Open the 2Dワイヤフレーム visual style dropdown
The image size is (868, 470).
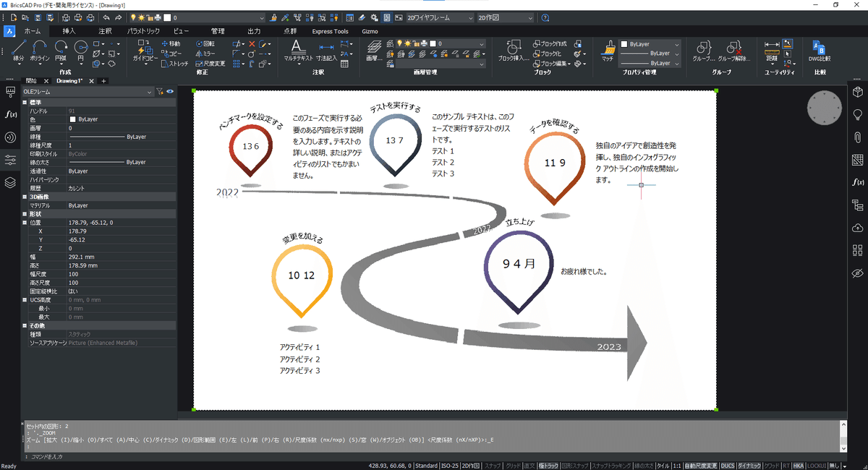pyautogui.click(x=438, y=17)
